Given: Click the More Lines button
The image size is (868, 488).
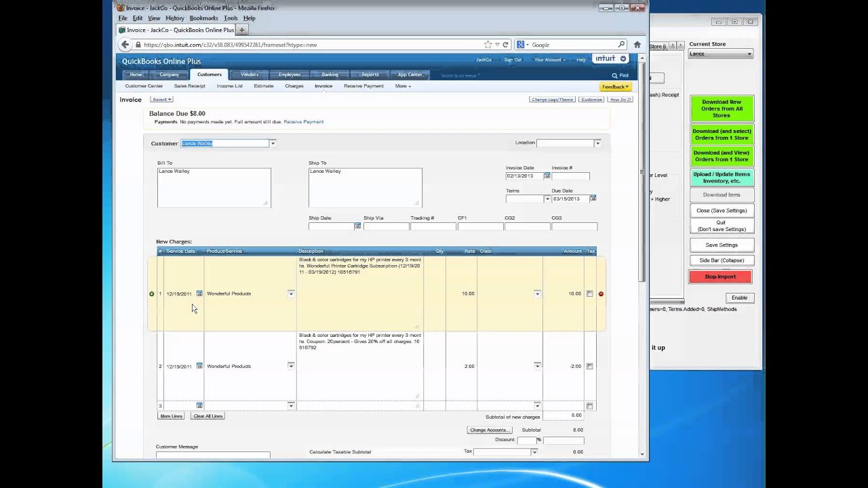Looking at the screenshot, I should point(171,416).
